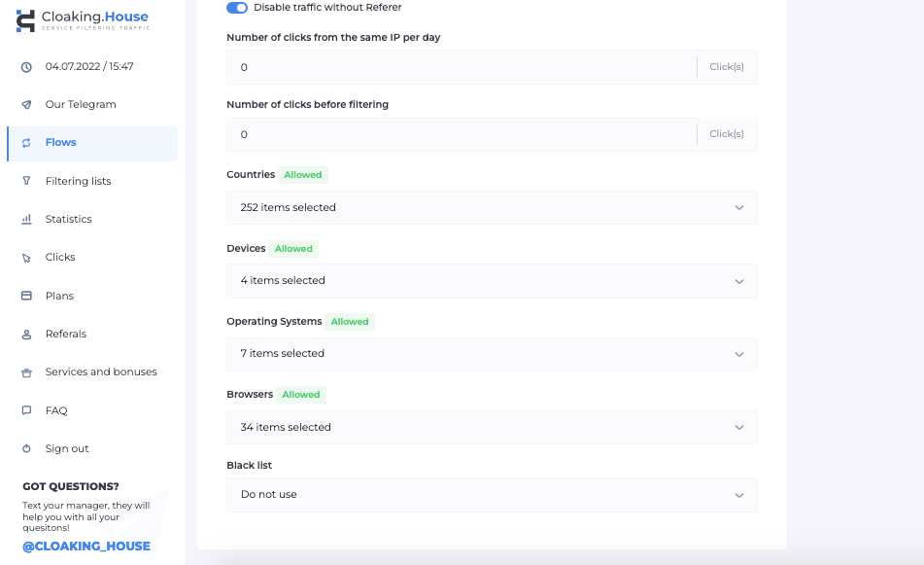Click the clock icon beside the date
The width and height of the screenshot is (924, 565).
coord(26,67)
